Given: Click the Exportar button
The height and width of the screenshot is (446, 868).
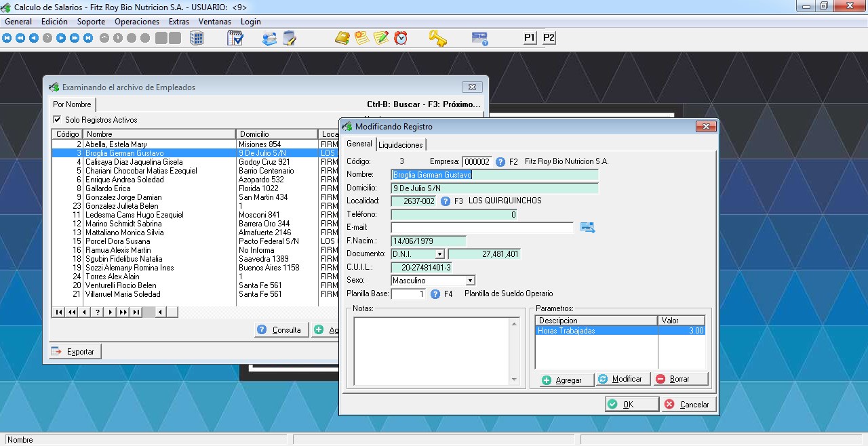Looking at the screenshot, I should tap(75, 352).
